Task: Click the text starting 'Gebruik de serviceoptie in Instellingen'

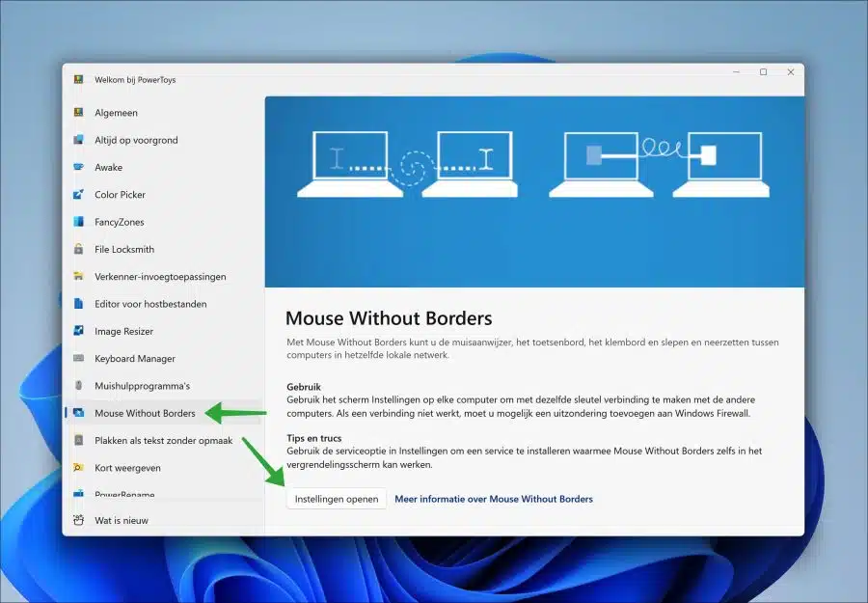Action: tap(525, 458)
